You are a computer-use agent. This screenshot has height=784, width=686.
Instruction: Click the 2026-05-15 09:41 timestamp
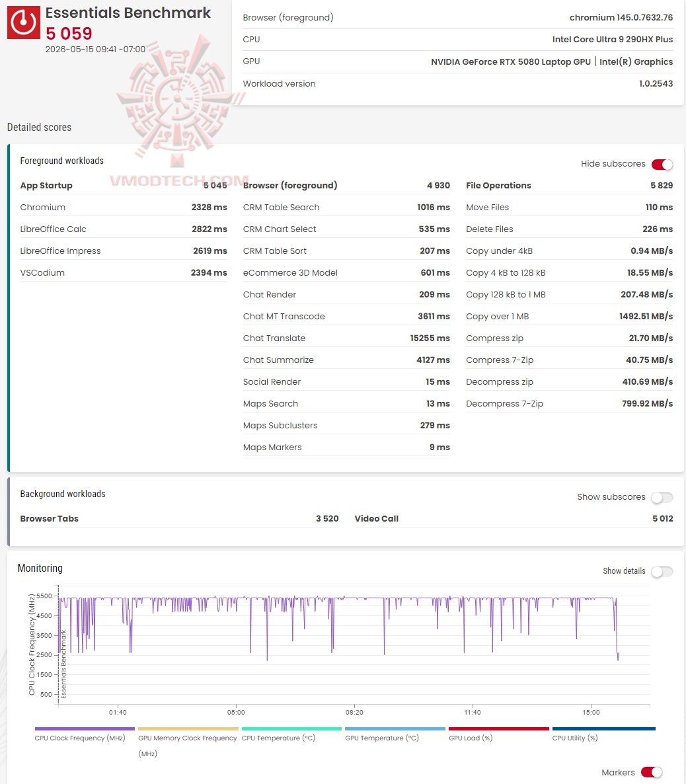[x=96, y=49]
